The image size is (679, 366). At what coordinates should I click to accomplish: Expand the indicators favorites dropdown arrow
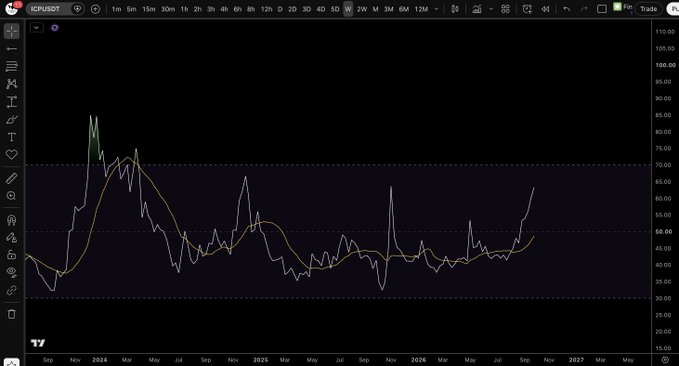click(491, 9)
